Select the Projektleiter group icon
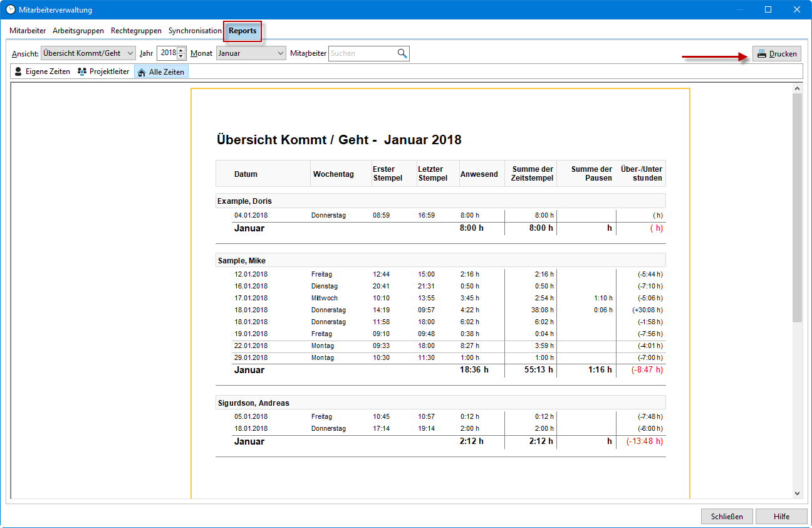 point(81,71)
